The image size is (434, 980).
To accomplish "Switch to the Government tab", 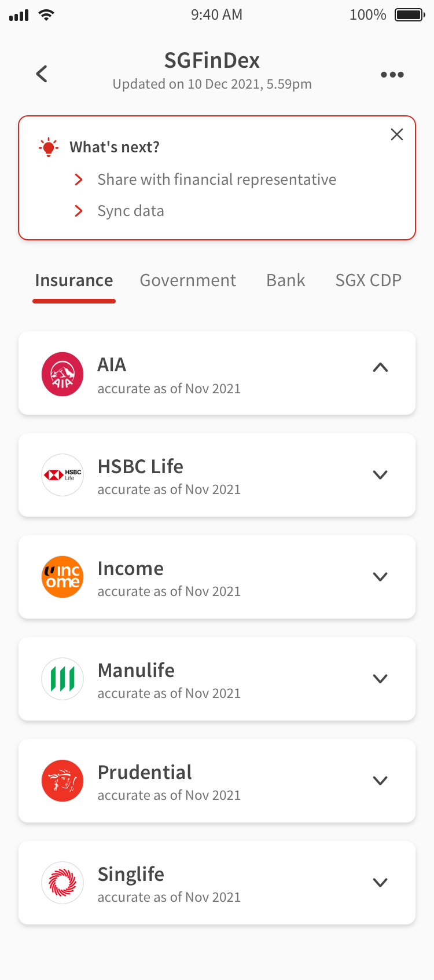I will tap(188, 280).
